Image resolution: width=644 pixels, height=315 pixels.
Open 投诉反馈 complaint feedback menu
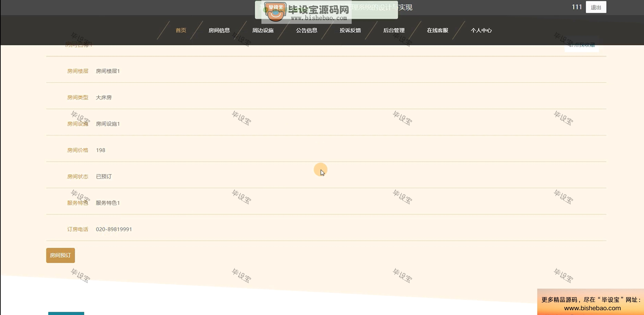(350, 30)
